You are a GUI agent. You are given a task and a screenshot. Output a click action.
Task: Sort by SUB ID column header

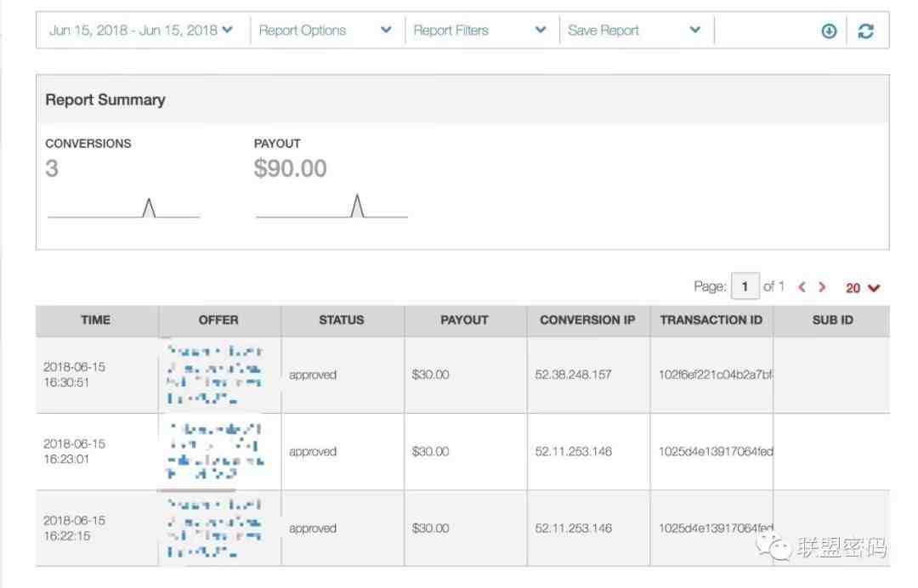[833, 320]
